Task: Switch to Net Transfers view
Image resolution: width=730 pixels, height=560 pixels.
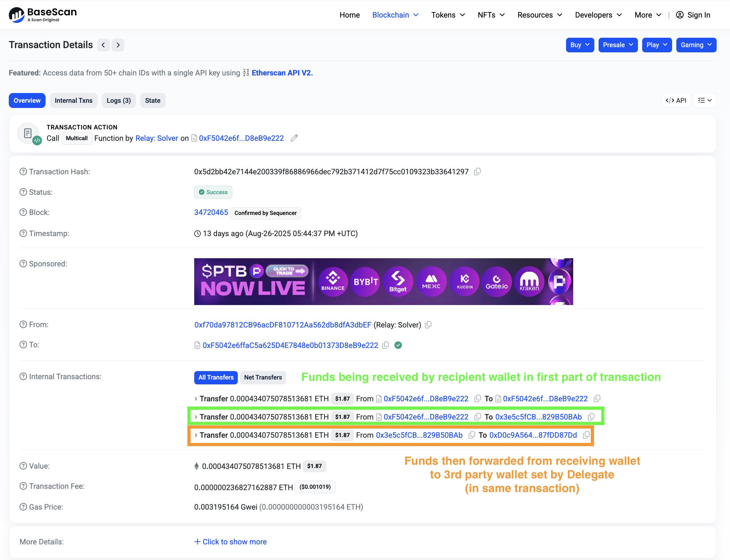Action: pos(263,377)
